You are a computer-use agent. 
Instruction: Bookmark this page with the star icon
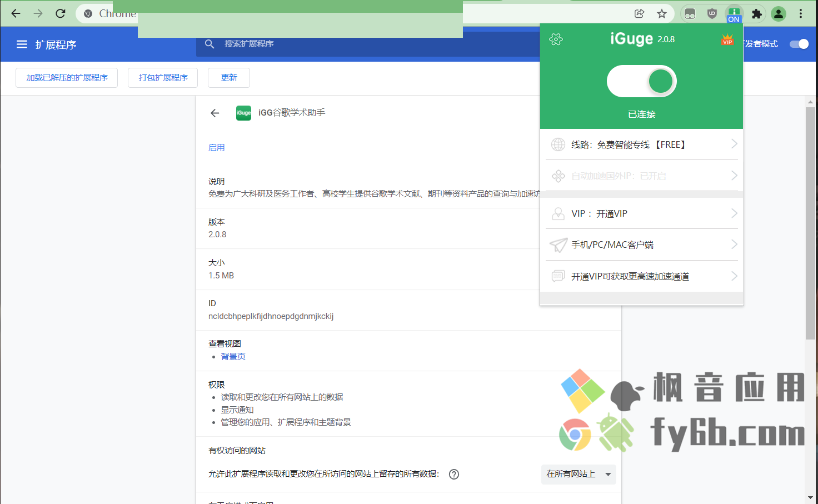661,14
